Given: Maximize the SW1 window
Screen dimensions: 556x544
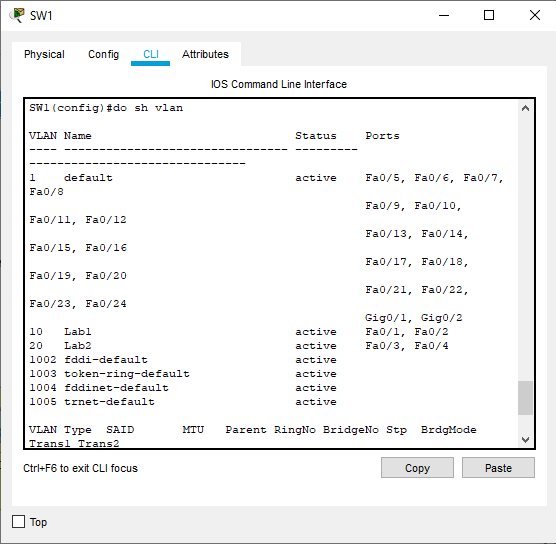Looking at the screenshot, I should click(489, 15).
